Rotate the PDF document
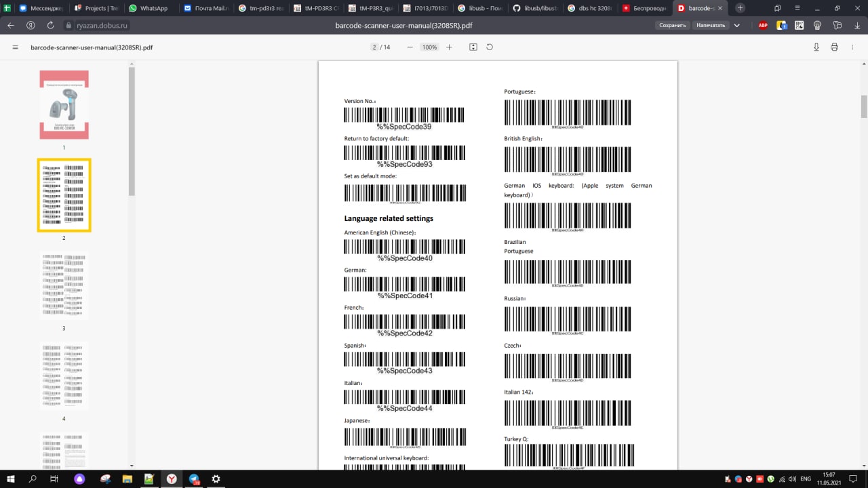Viewport: 868px width, 488px height. 490,47
